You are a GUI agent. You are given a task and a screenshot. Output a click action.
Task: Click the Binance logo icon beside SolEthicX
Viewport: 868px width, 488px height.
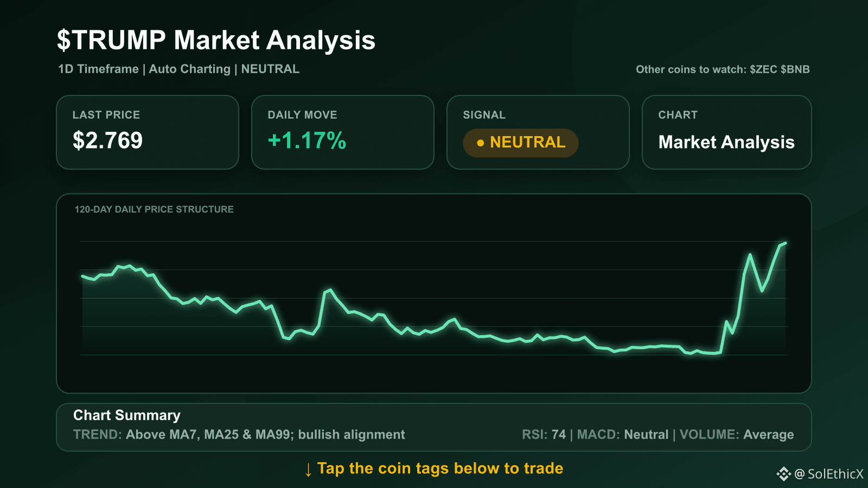click(x=784, y=474)
